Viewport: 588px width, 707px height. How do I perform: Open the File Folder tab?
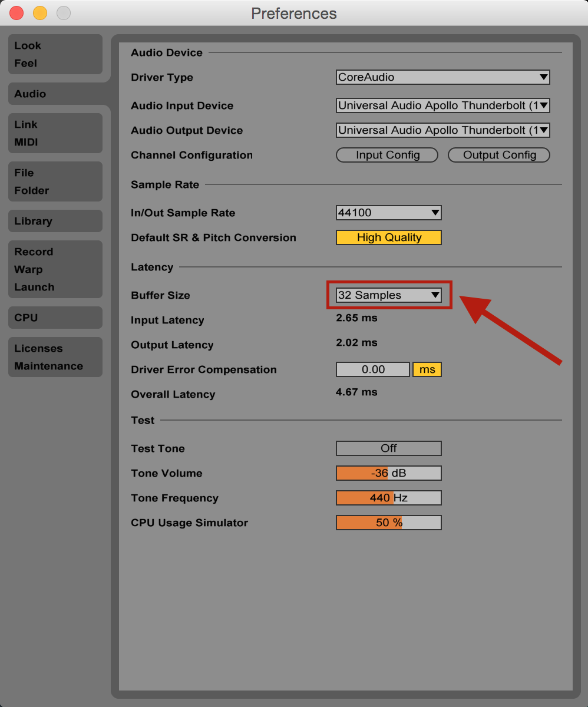tap(55, 181)
